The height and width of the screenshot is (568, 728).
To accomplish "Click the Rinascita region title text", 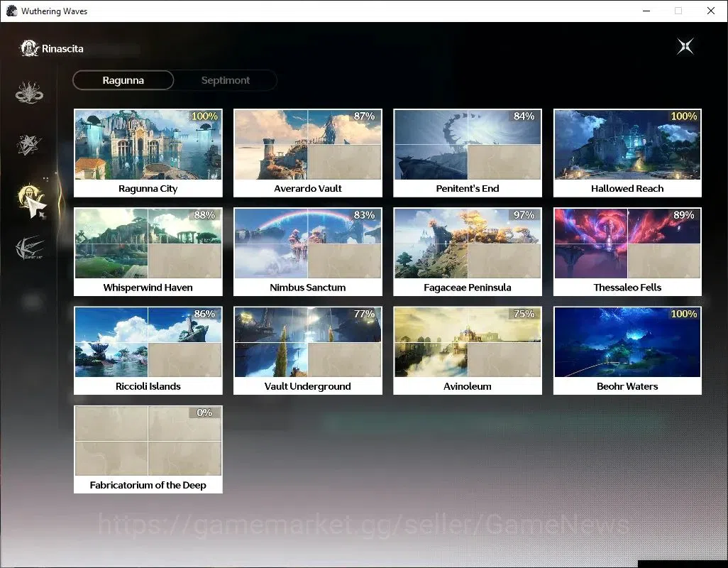I will click(62, 49).
